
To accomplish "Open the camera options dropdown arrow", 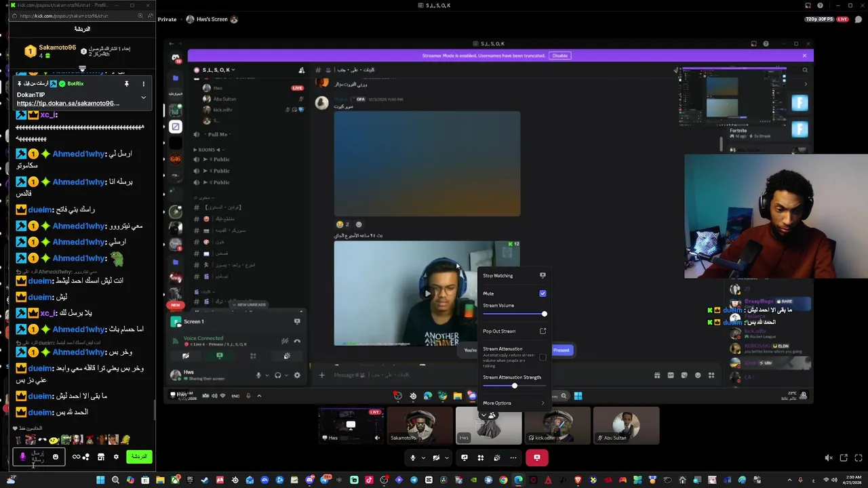I will [447, 457].
